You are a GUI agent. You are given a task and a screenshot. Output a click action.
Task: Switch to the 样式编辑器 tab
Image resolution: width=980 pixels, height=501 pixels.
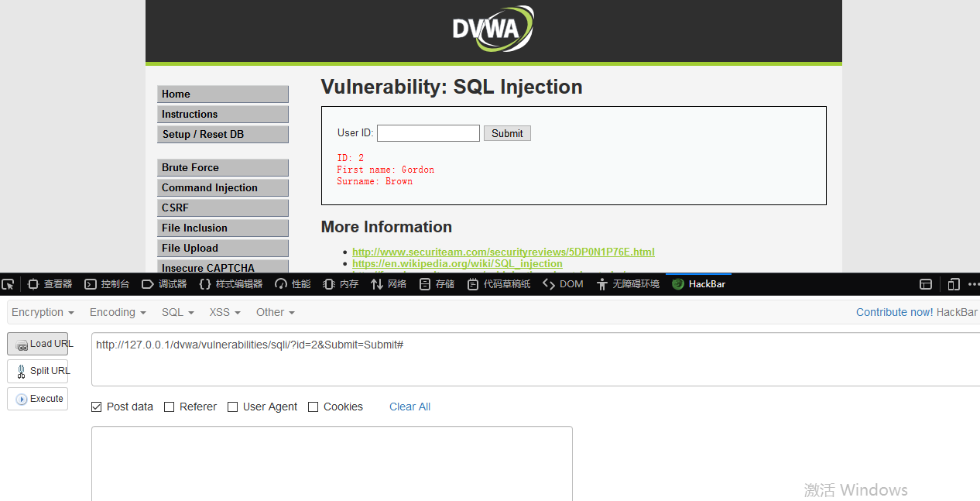point(231,284)
